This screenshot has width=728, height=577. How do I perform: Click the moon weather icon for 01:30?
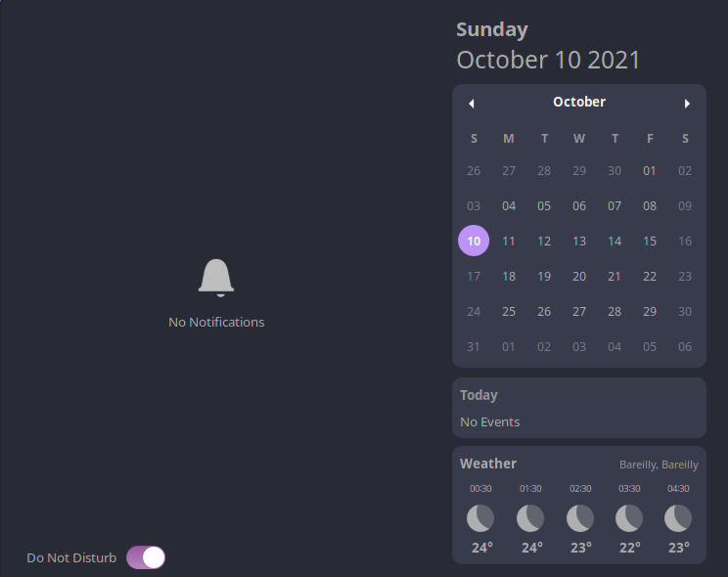pos(530,518)
